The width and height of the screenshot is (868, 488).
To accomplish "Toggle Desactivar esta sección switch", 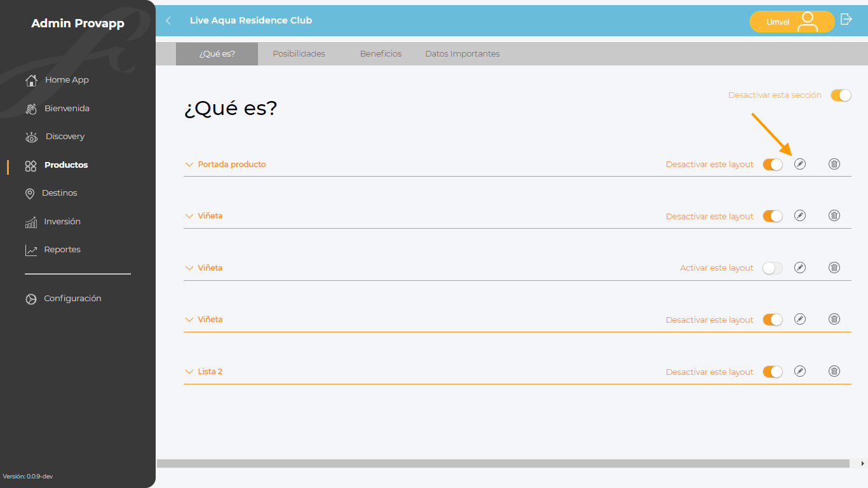I will (841, 95).
